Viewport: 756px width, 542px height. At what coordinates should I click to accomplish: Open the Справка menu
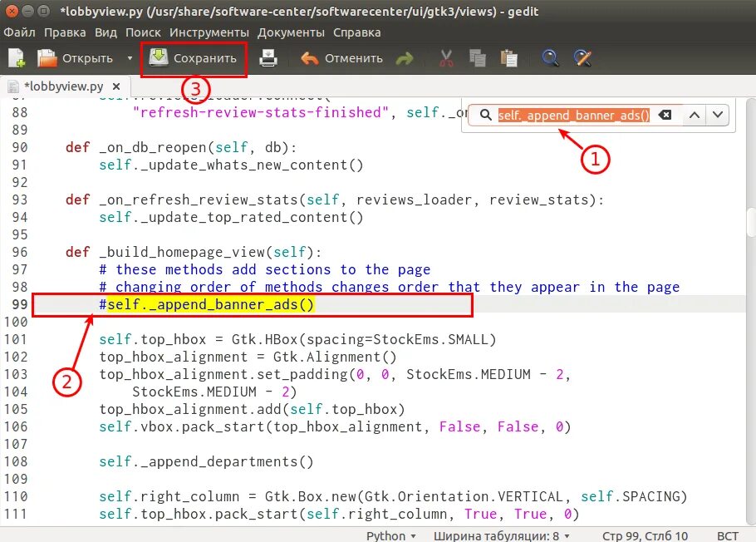click(356, 32)
